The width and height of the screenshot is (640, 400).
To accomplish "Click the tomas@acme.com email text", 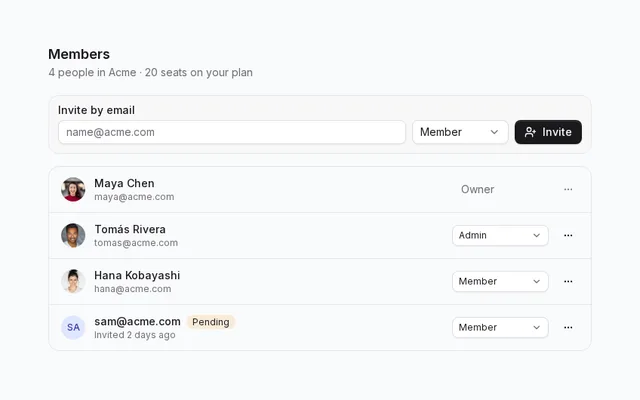I will click(x=136, y=243).
